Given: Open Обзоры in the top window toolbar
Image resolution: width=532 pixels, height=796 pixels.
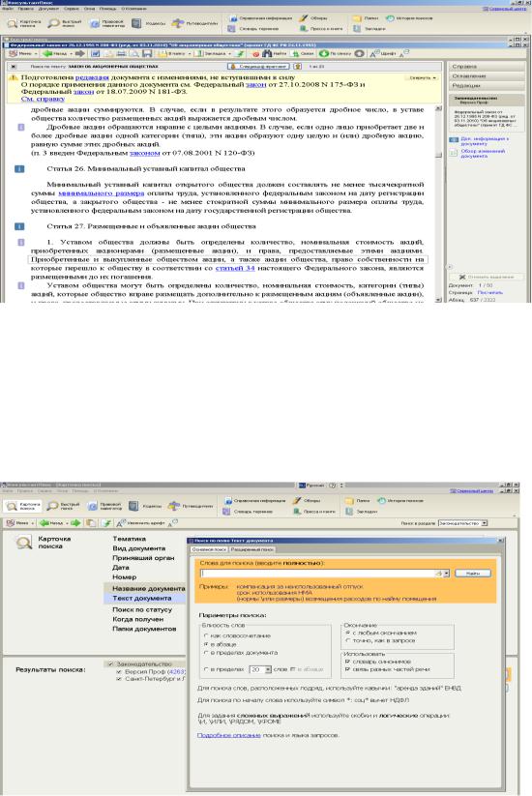Looking at the screenshot, I should (x=313, y=18).
